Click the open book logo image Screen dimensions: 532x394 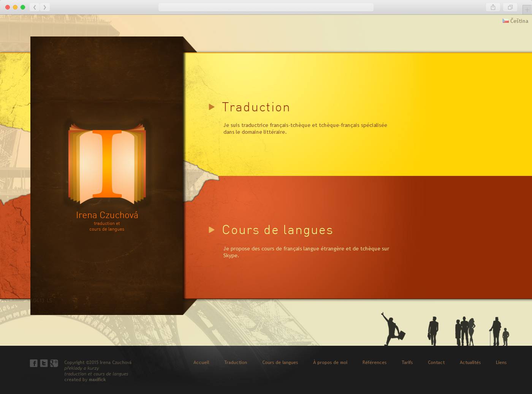(107, 164)
